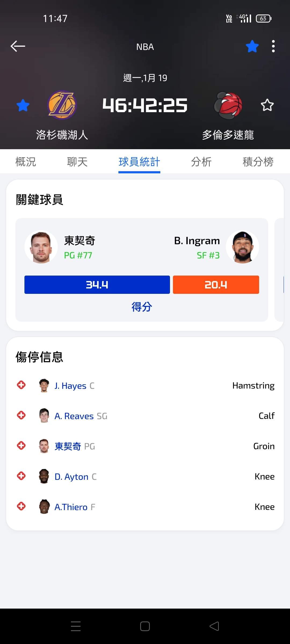Toggle the NBA match favorite star
Viewport: 290px width, 644px height.
tap(252, 46)
